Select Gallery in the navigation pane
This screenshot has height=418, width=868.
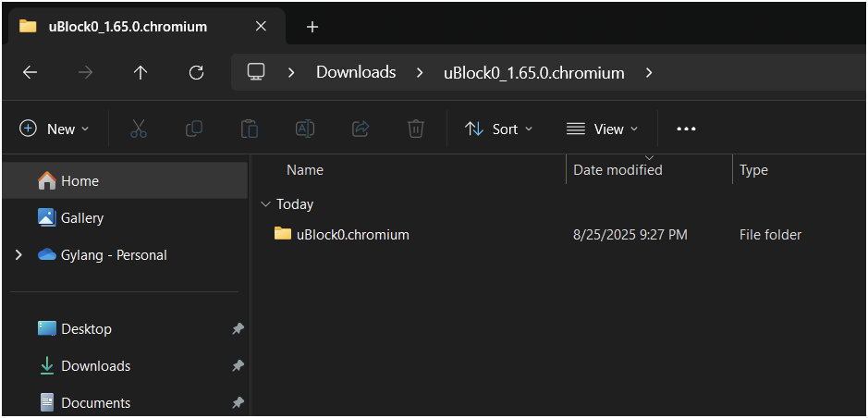[x=125, y=217]
